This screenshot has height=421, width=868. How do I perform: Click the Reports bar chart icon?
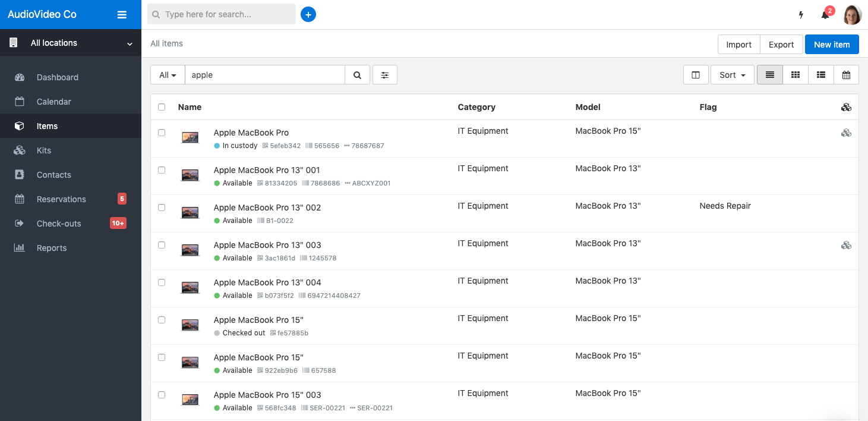coord(20,248)
